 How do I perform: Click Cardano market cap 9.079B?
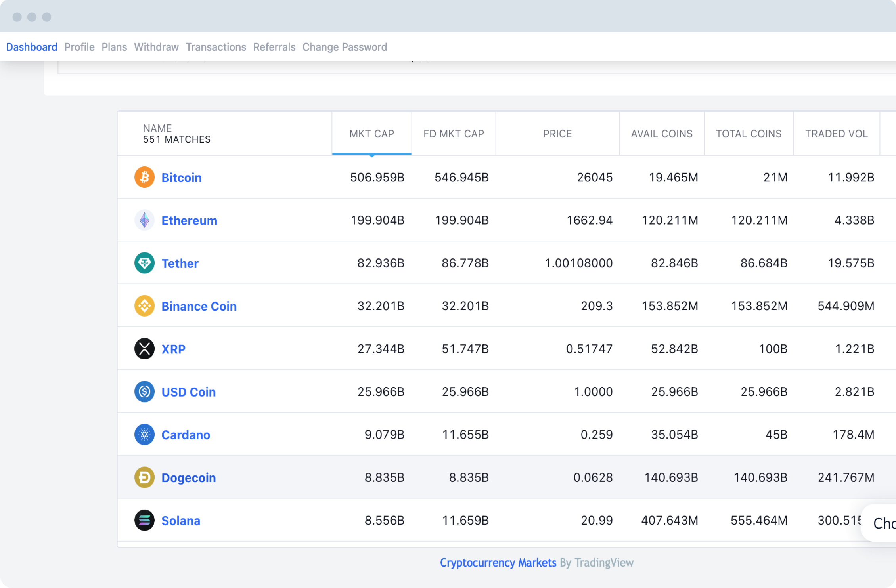click(385, 435)
